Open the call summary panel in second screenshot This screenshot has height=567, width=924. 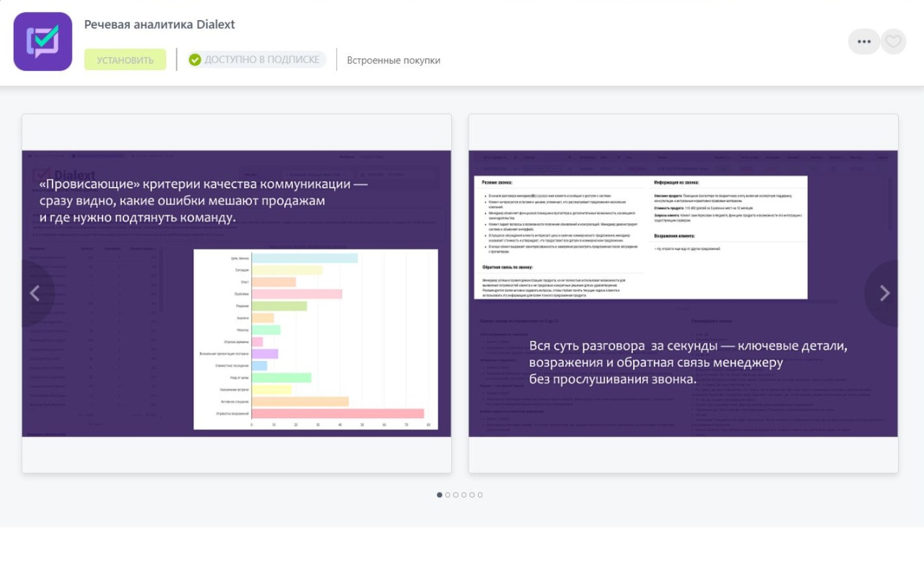coord(640,237)
